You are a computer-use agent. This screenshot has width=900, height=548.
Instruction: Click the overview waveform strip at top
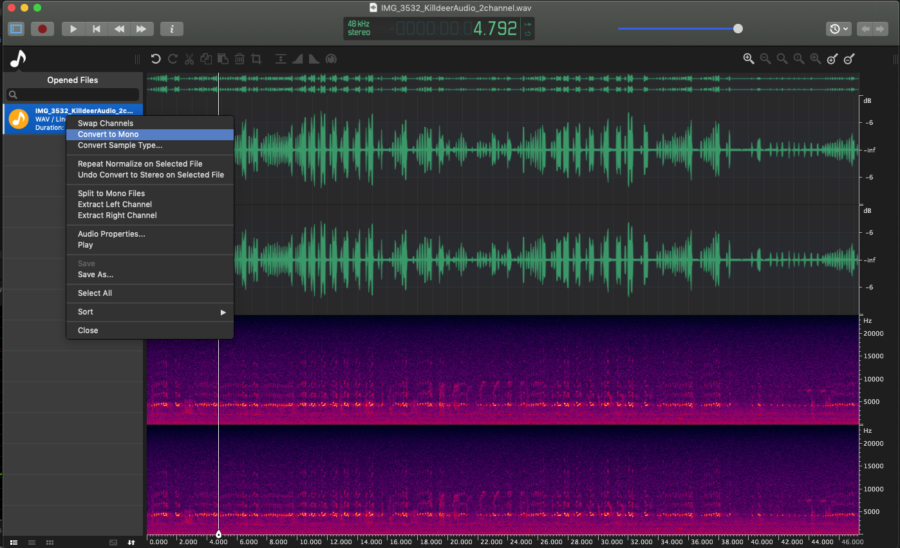coord(503,84)
